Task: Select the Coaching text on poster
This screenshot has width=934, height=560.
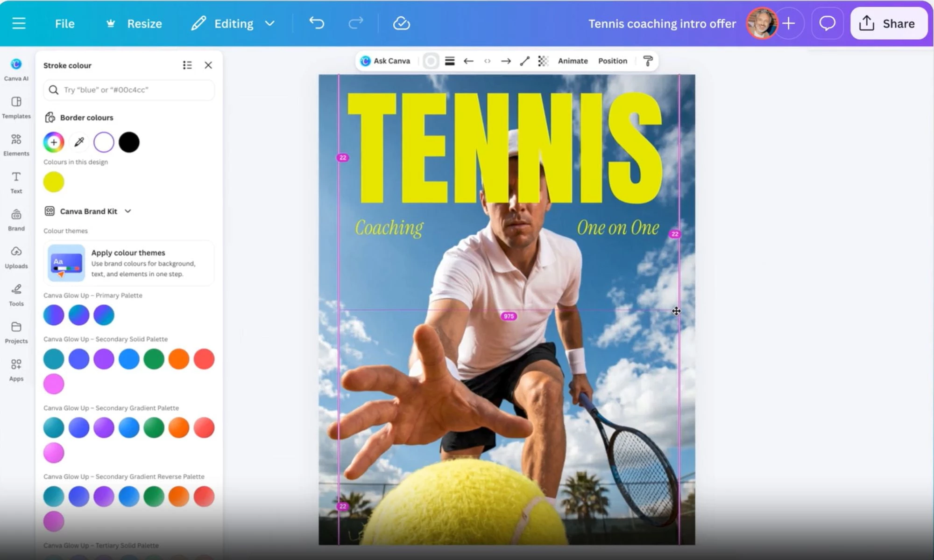Action: pyautogui.click(x=389, y=228)
